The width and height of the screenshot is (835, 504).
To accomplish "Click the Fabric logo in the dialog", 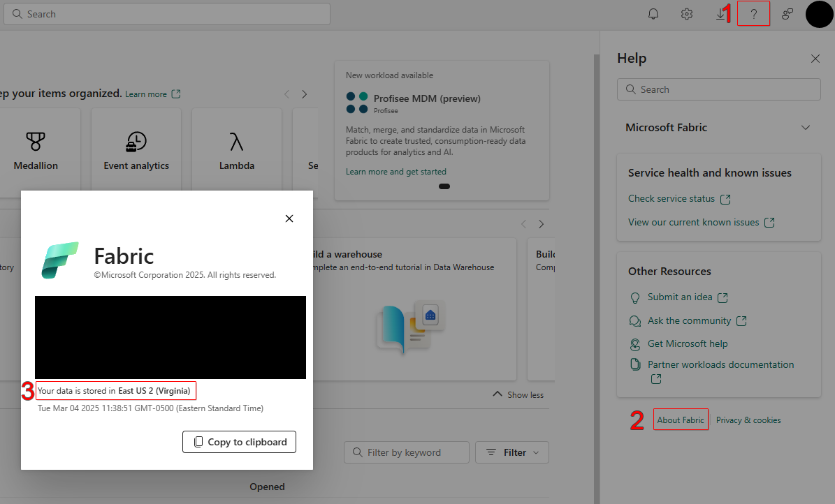I will pyautogui.click(x=60, y=260).
